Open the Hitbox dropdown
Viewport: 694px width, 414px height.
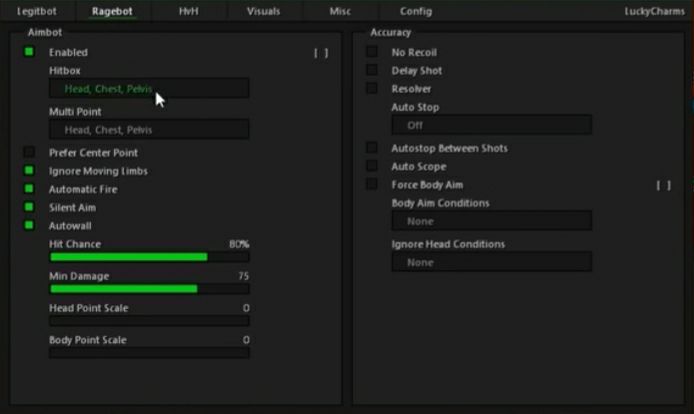pyautogui.click(x=149, y=89)
